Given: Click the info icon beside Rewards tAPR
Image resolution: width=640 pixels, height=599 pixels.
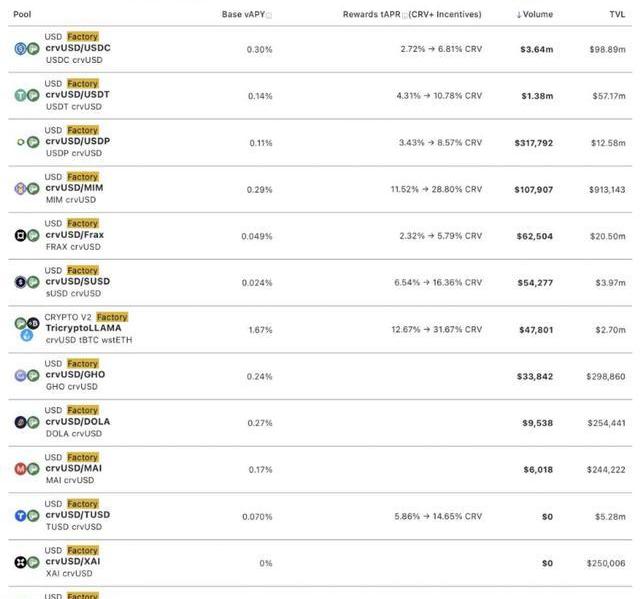Looking at the screenshot, I should tap(405, 16).
